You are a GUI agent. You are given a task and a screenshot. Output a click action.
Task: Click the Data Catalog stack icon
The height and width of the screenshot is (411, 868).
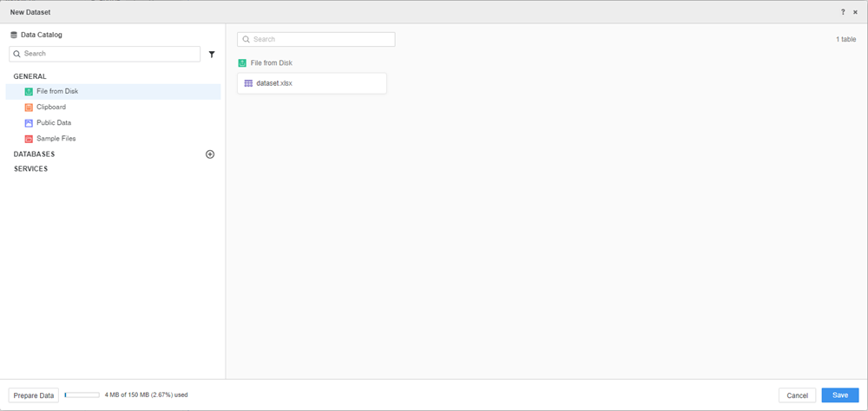[14, 36]
